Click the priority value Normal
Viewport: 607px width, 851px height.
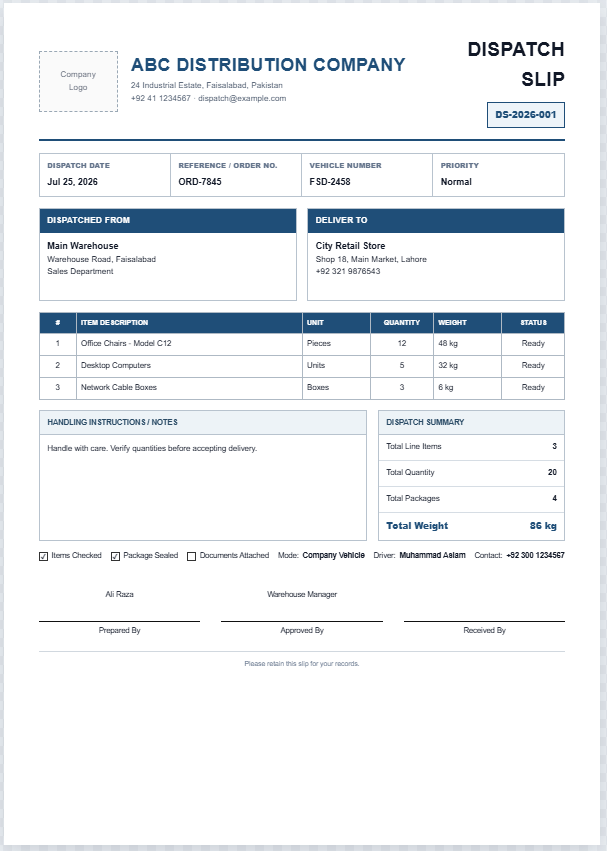[456, 182]
